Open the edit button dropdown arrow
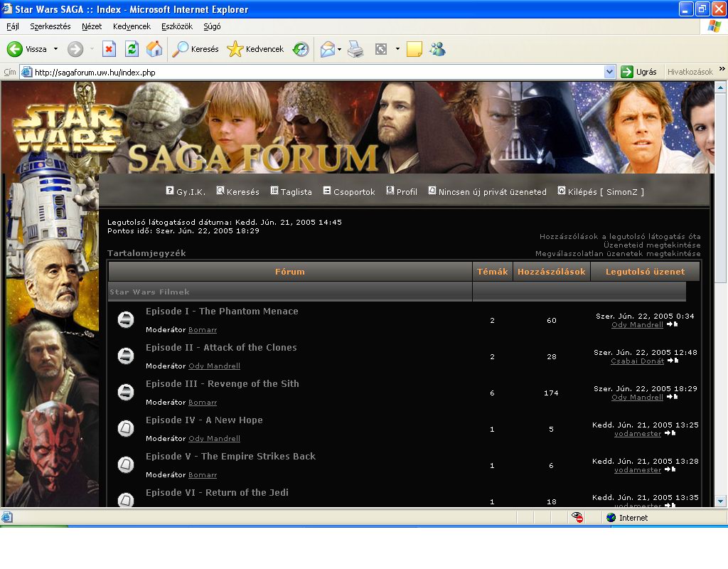 tap(397, 49)
